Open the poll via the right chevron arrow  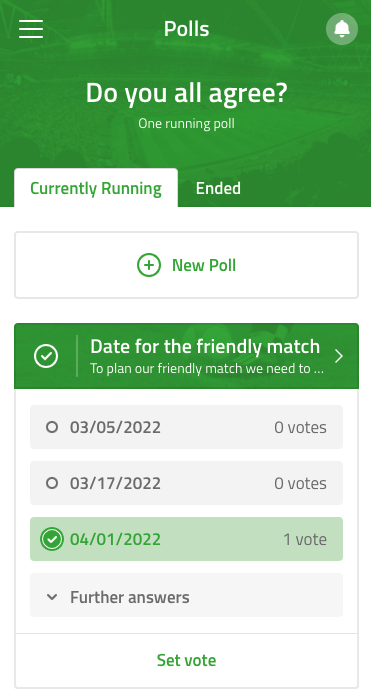[339, 356]
